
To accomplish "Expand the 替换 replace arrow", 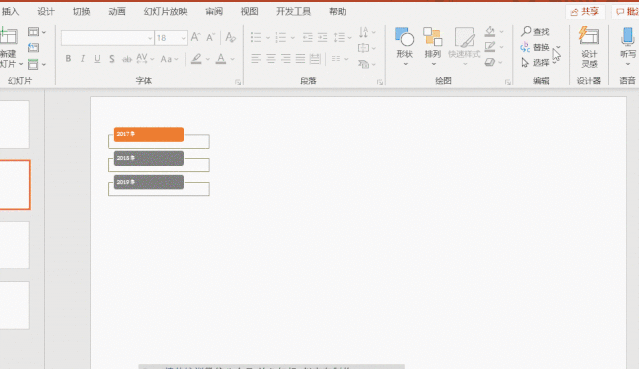I will coord(558,47).
